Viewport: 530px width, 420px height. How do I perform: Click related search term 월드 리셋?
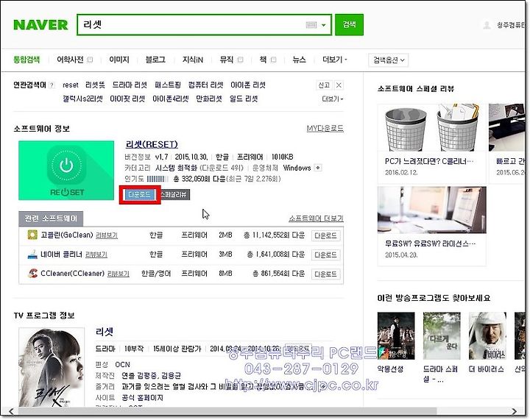[244, 99]
